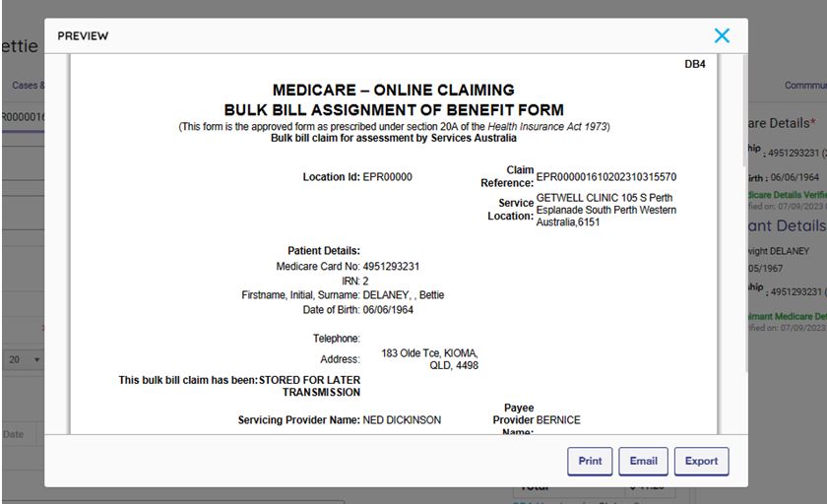Viewport: 827px width, 504px height.
Task: Close the Preview dialog with the X icon
Action: [722, 35]
